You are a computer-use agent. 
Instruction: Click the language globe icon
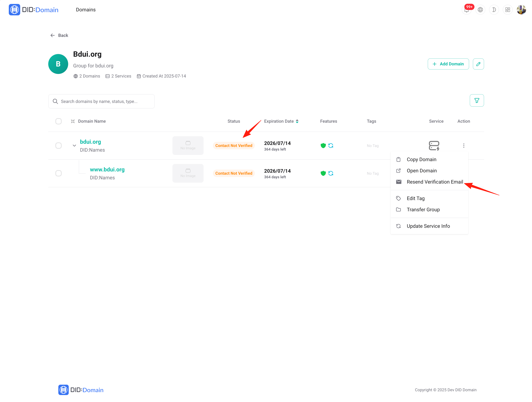click(x=480, y=10)
